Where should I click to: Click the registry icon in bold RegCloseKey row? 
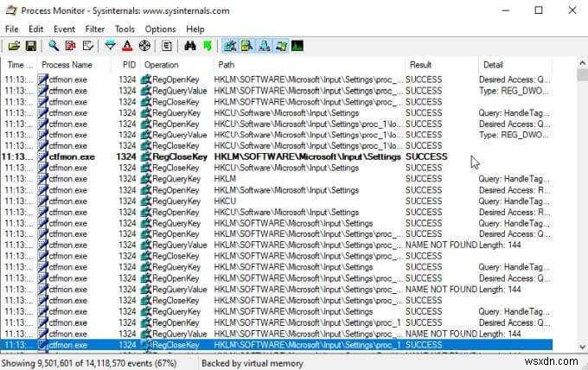coord(146,156)
